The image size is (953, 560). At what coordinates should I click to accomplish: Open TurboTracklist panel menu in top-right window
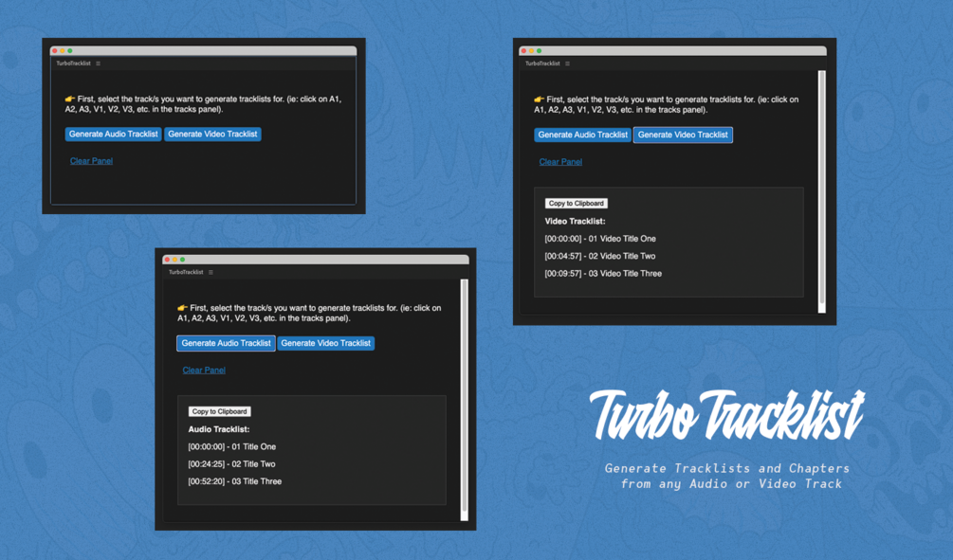tap(567, 63)
